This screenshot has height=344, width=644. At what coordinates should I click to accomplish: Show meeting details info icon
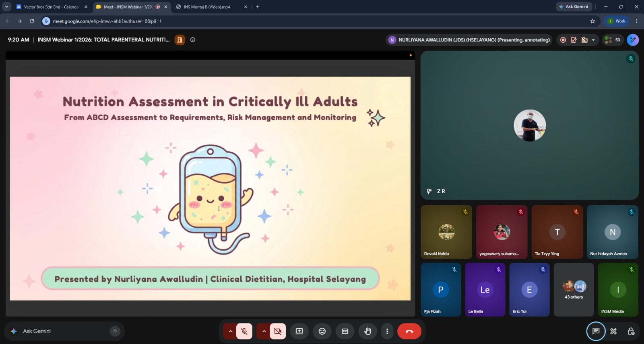193,40
